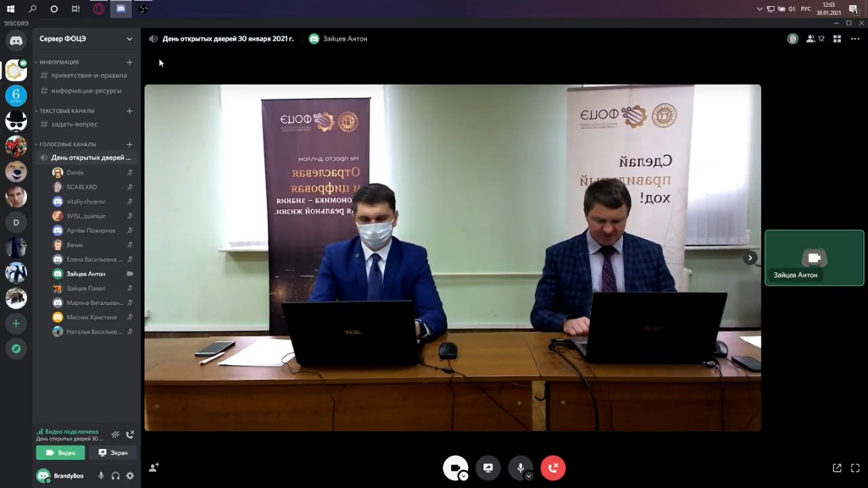The height and width of the screenshot is (488, 868).
Task: Open Сервер ФОЦЭ server dropdown menu
Action: [86, 39]
